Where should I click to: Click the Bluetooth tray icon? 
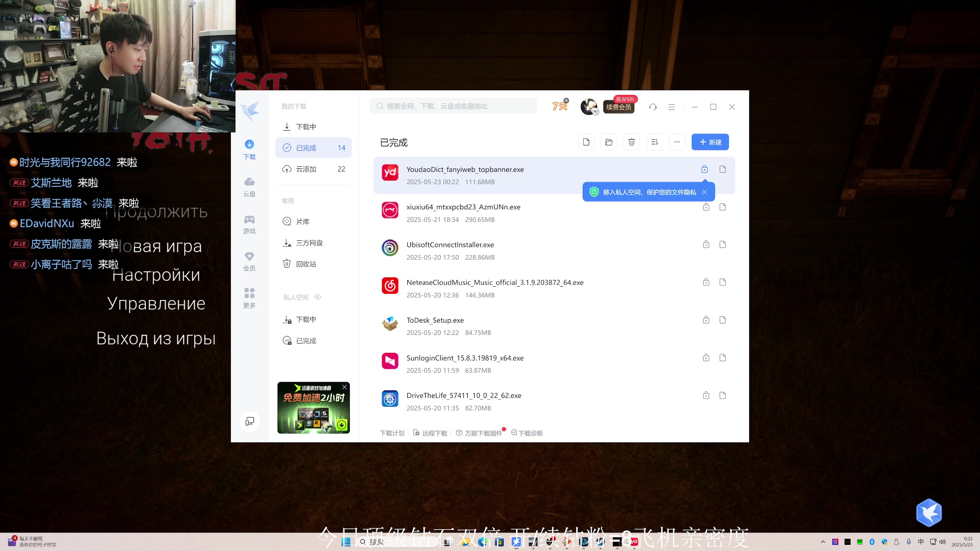(x=872, y=542)
